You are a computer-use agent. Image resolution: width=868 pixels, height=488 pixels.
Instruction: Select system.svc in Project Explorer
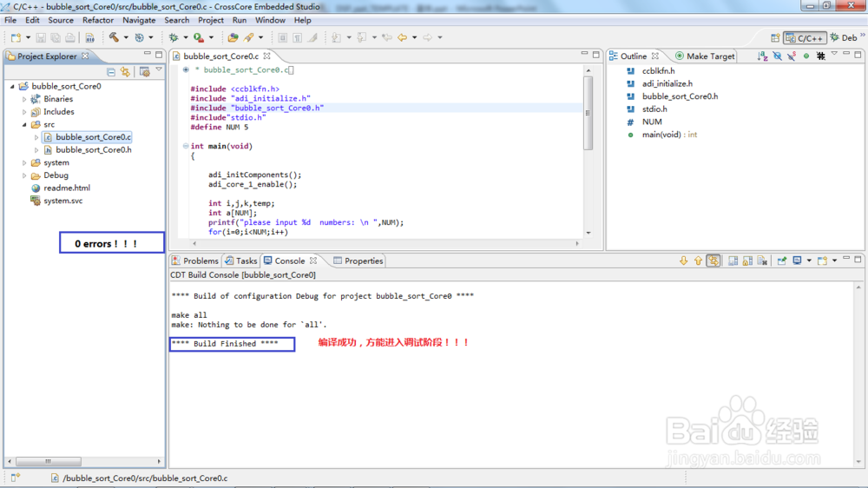tap(63, 201)
